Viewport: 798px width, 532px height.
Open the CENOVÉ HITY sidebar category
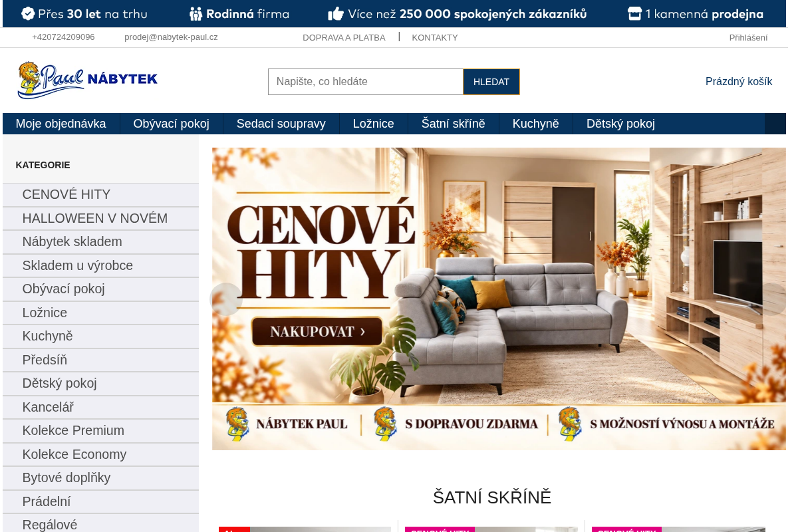pyautogui.click(x=100, y=195)
